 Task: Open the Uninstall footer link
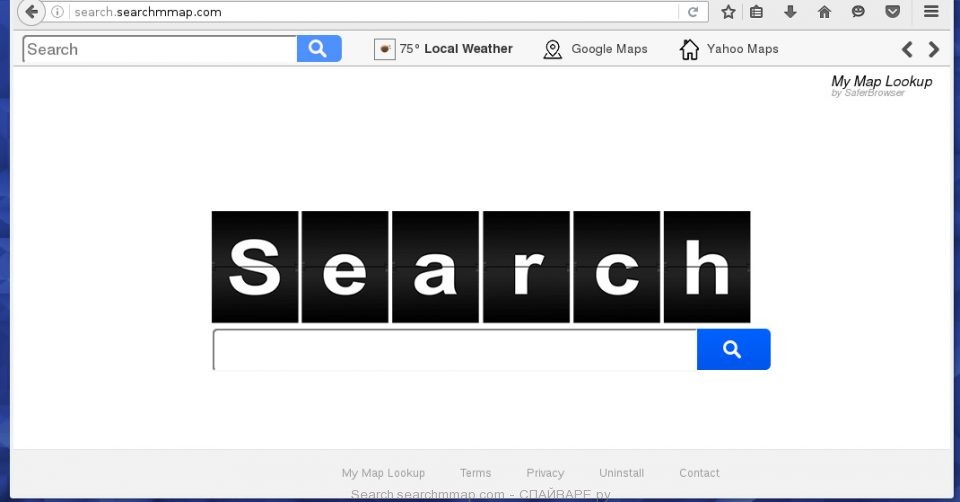point(621,473)
